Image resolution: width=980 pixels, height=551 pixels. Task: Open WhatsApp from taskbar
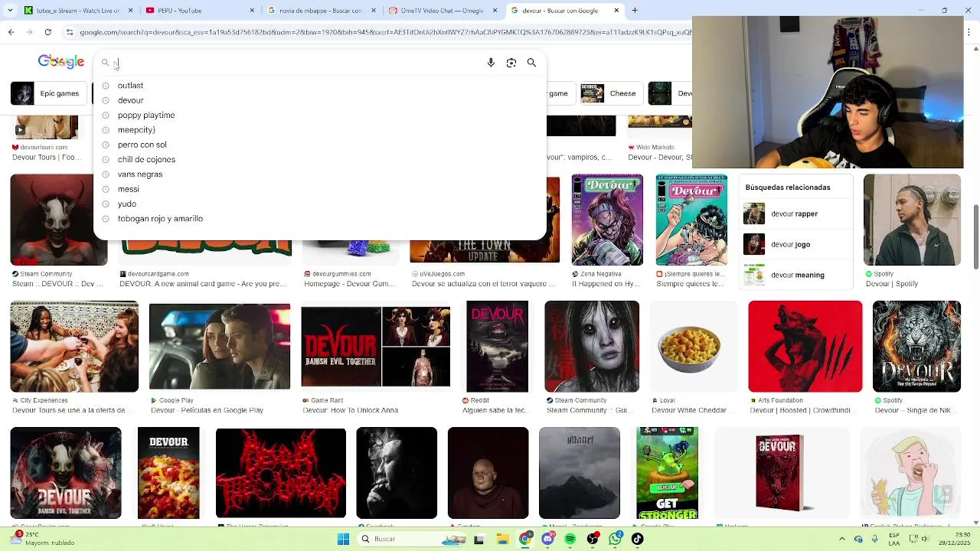[616, 539]
